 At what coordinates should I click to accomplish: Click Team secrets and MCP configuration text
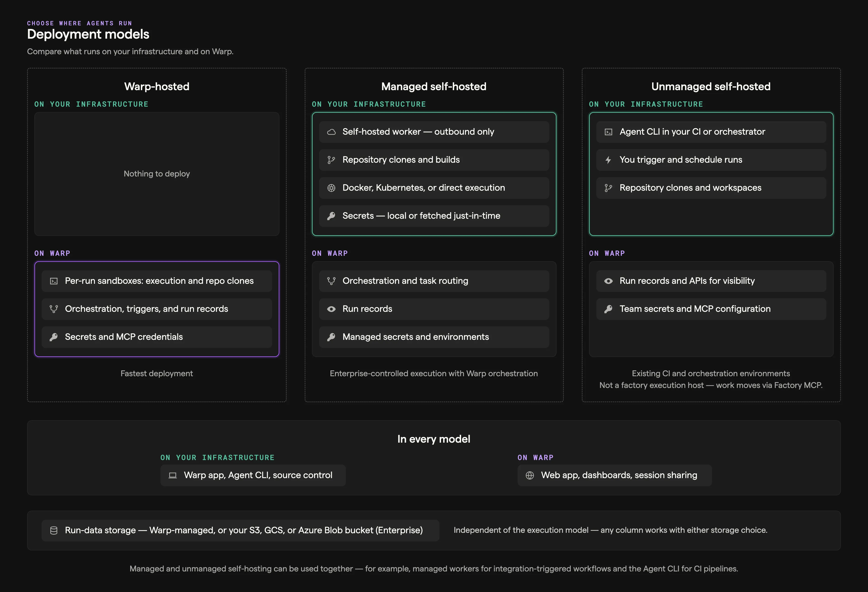(695, 309)
